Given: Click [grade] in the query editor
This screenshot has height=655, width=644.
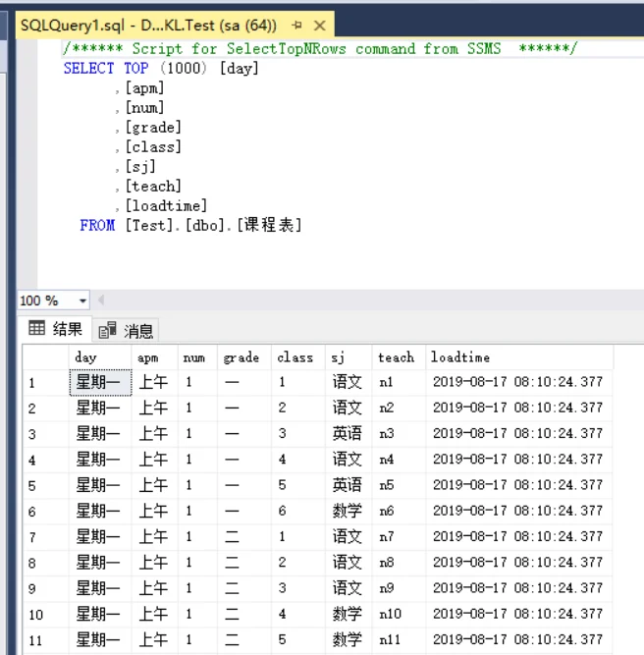Looking at the screenshot, I should [153, 128].
